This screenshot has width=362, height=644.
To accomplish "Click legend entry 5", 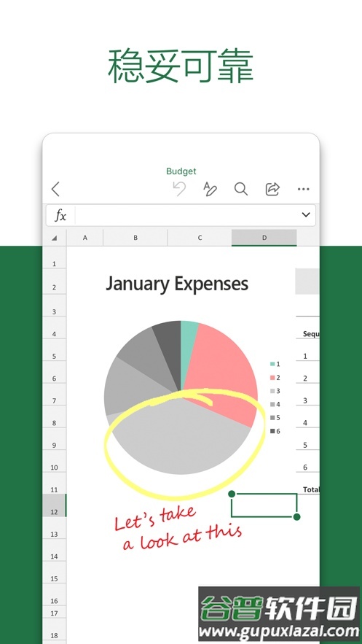I will [275, 418].
